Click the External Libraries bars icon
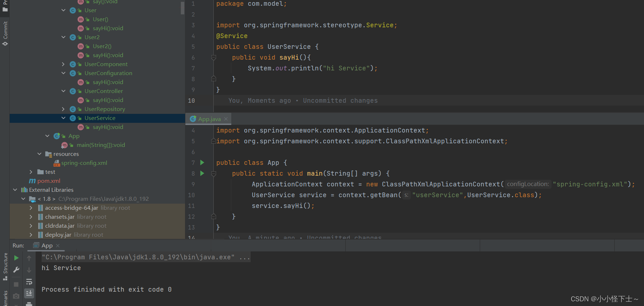 [24, 190]
